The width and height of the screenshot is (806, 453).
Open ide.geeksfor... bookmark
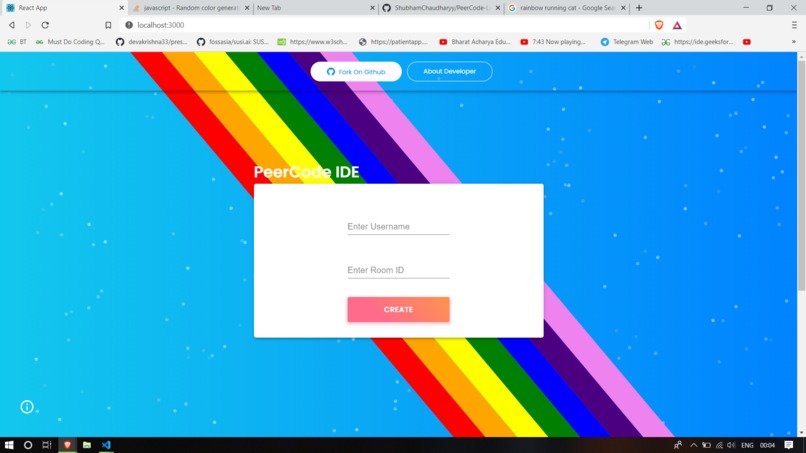698,42
